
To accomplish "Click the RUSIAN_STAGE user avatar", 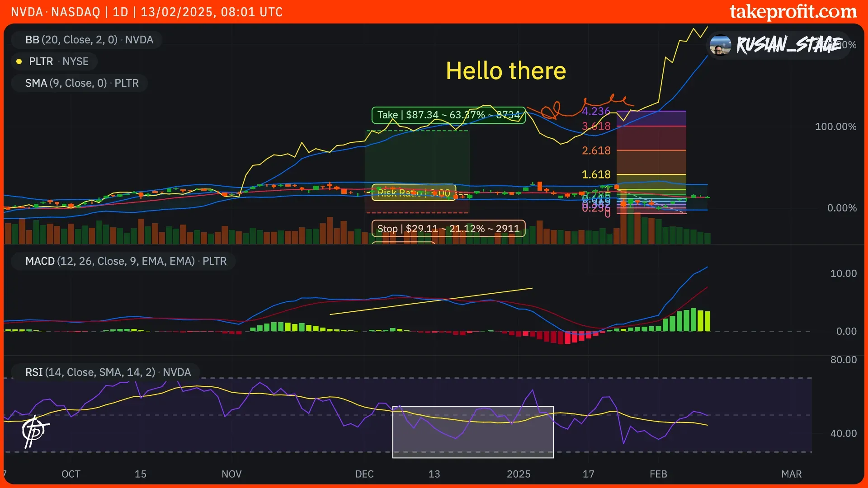I will click(720, 45).
